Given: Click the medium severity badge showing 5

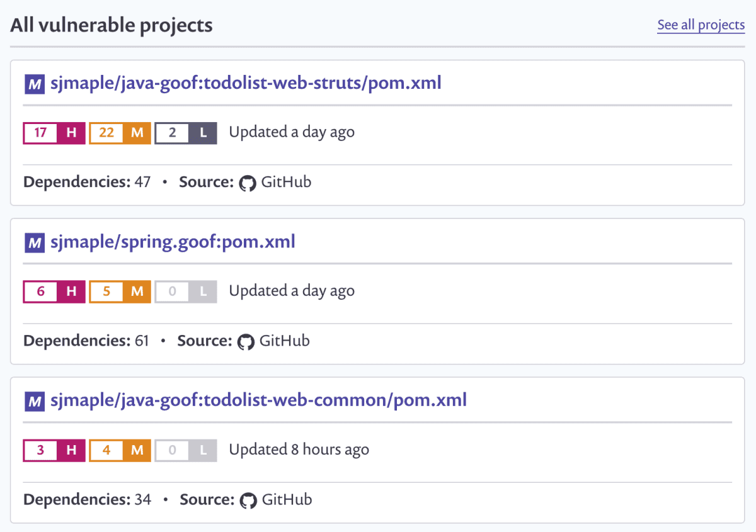Looking at the screenshot, I should tap(120, 291).
